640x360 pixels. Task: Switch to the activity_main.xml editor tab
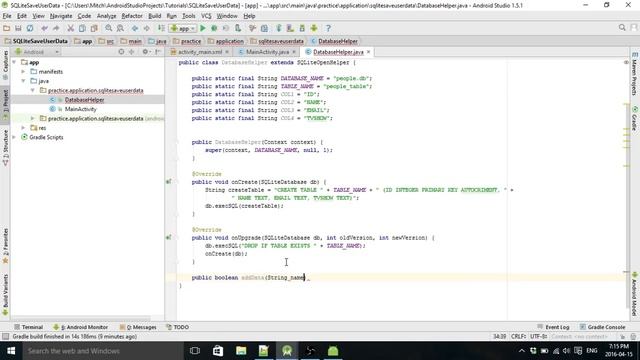(200, 52)
